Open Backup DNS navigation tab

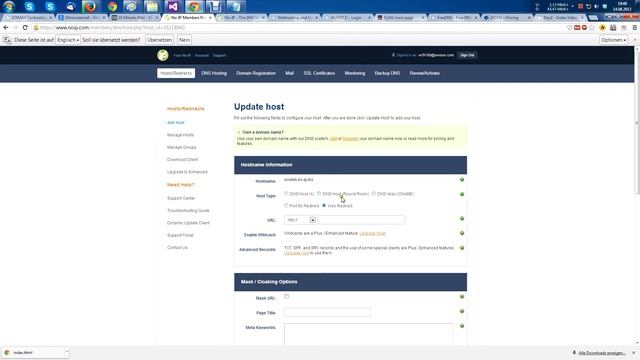point(387,73)
